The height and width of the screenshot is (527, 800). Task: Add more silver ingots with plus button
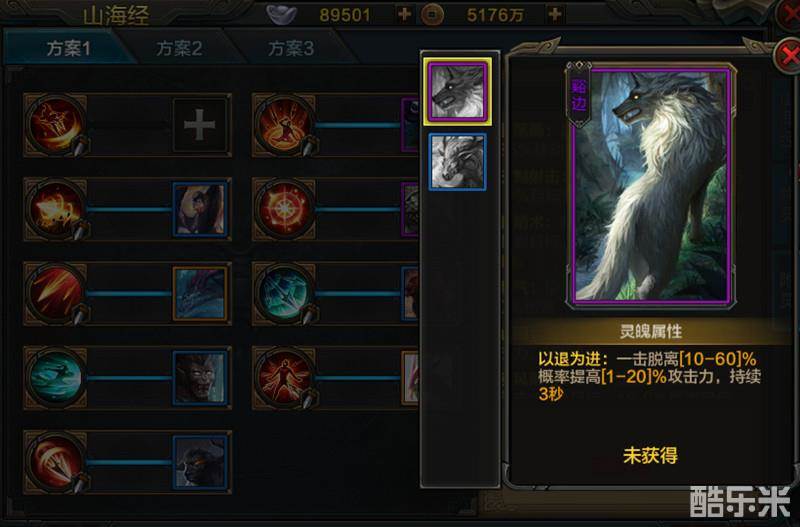[405, 14]
